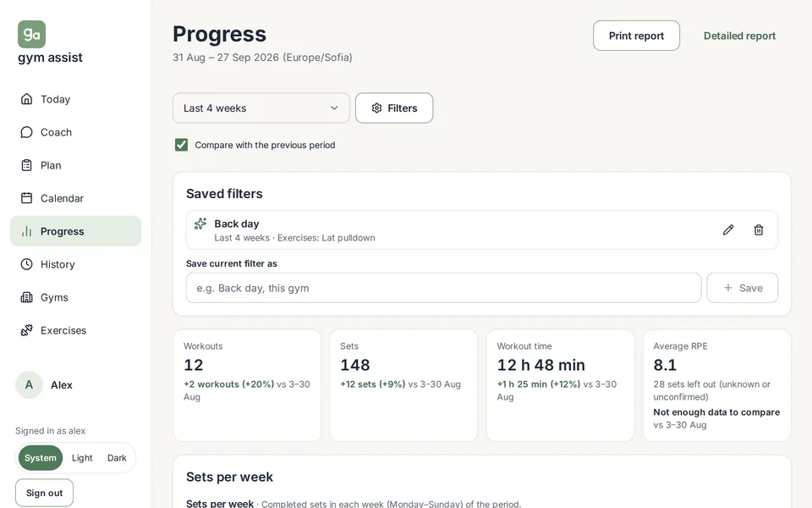Click the Coach chat bubble icon
Image resolution: width=812 pixels, height=508 pixels.
[26, 132]
